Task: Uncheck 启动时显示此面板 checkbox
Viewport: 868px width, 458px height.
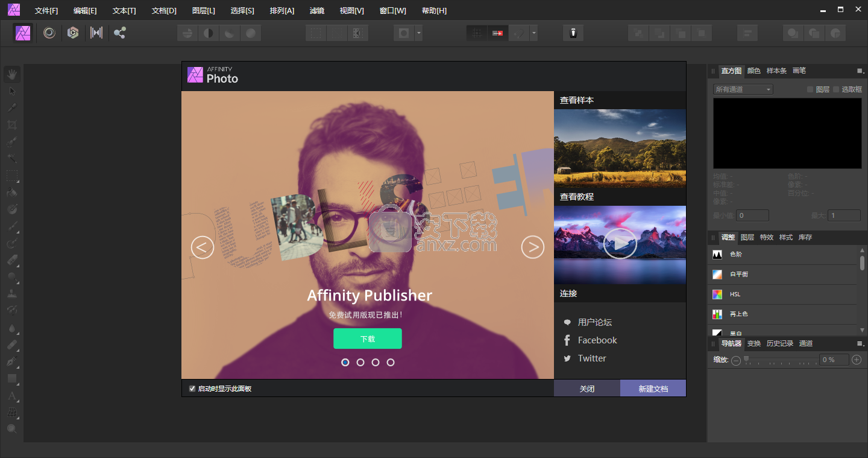Action: pyautogui.click(x=192, y=389)
